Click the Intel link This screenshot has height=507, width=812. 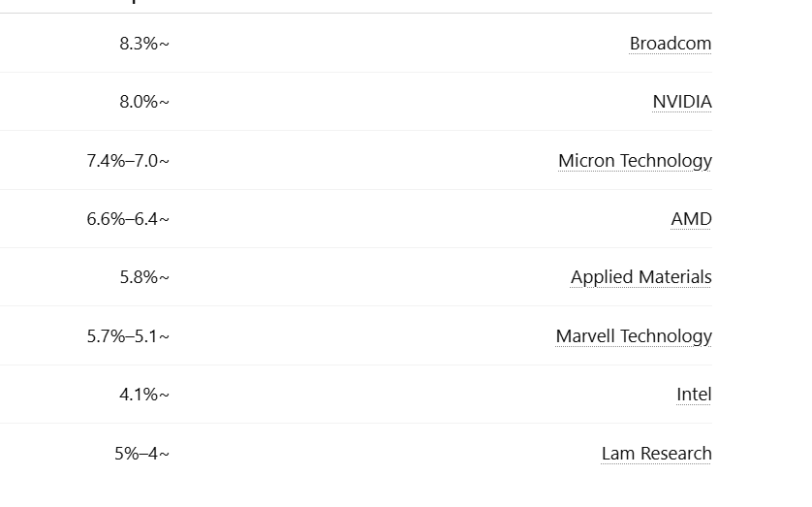[694, 395]
